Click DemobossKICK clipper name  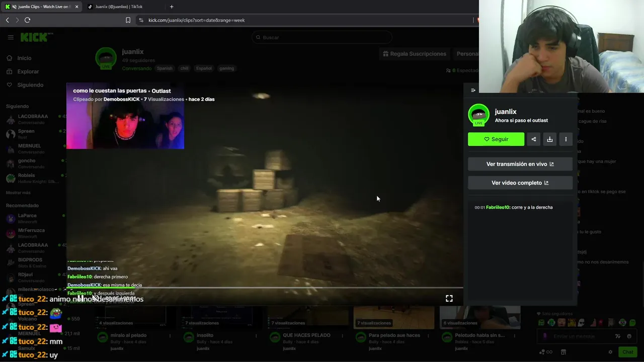pos(121,100)
